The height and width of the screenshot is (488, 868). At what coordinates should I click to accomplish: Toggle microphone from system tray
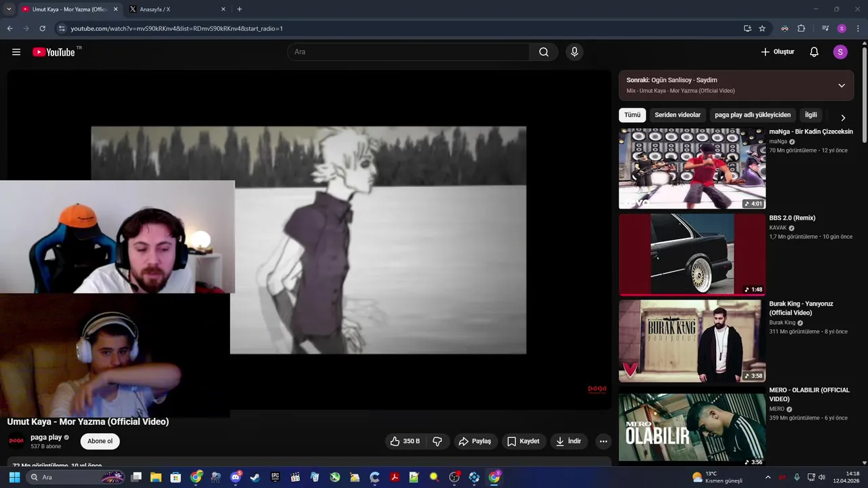pos(797,477)
